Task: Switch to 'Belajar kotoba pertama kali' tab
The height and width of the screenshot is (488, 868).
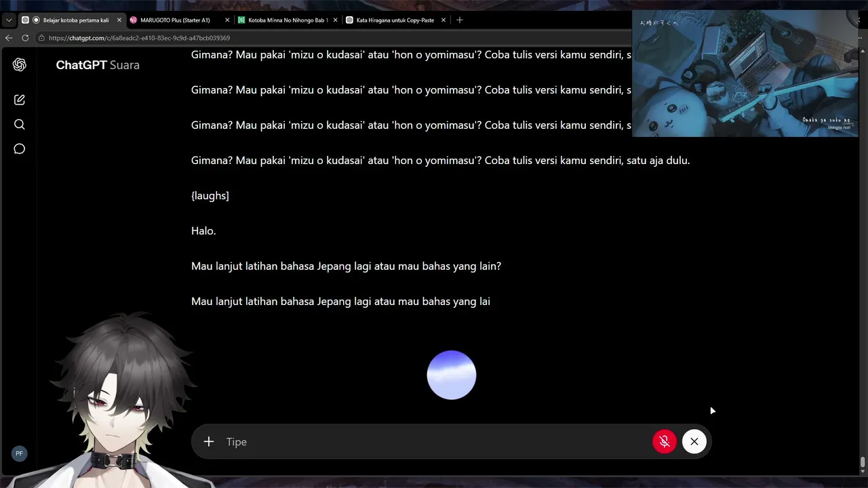Action: [72, 20]
